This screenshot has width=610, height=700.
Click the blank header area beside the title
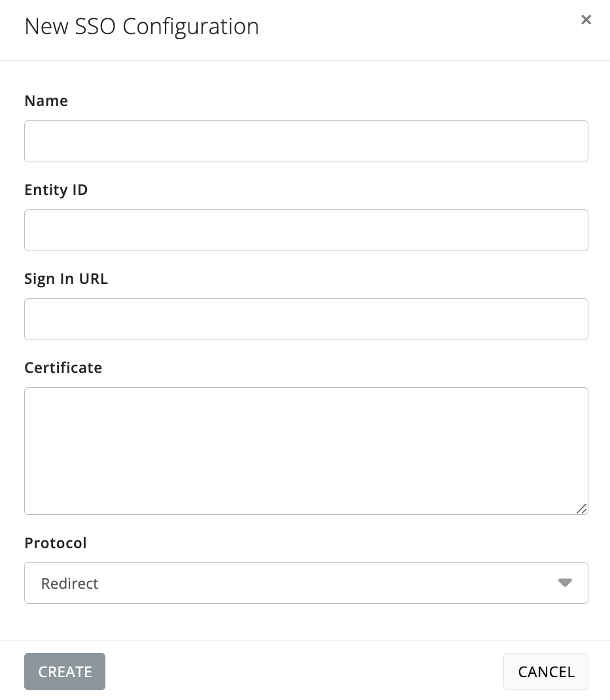click(419, 27)
